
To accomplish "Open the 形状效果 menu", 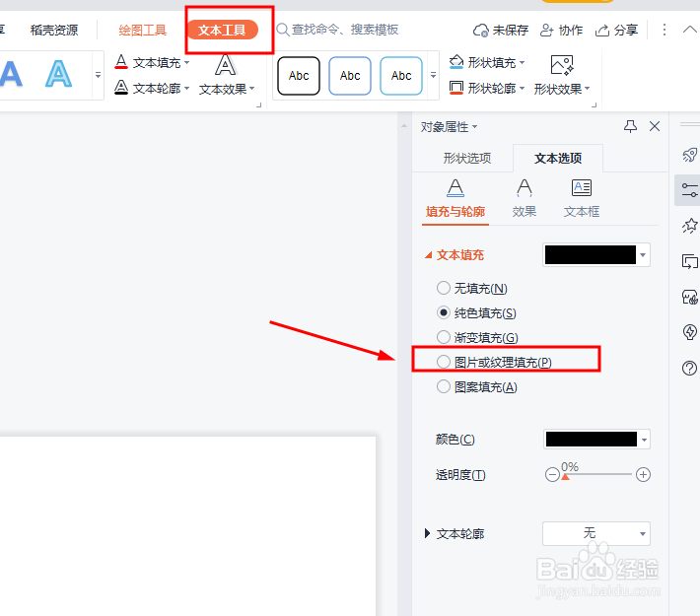I will [562, 75].
